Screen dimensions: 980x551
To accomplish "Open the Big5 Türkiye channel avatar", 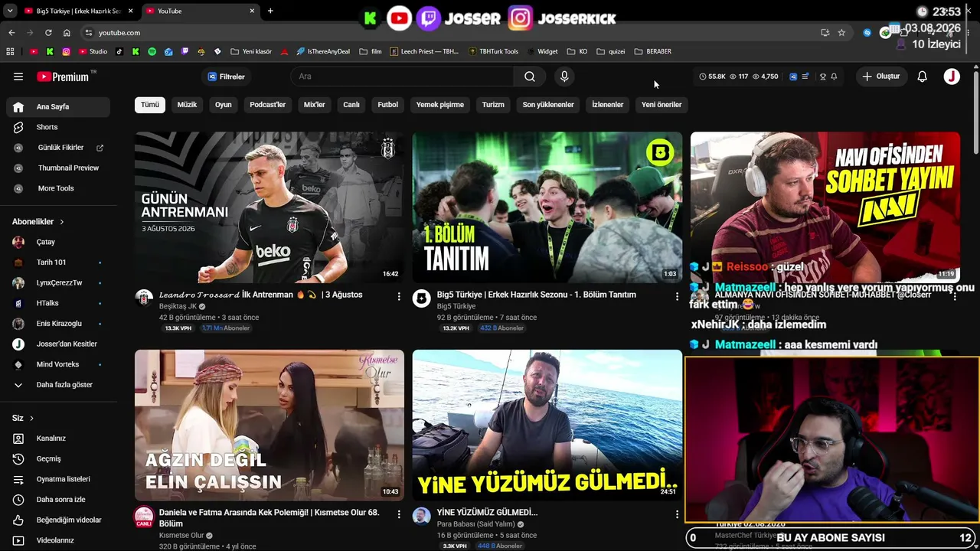I will click(422, 298).
